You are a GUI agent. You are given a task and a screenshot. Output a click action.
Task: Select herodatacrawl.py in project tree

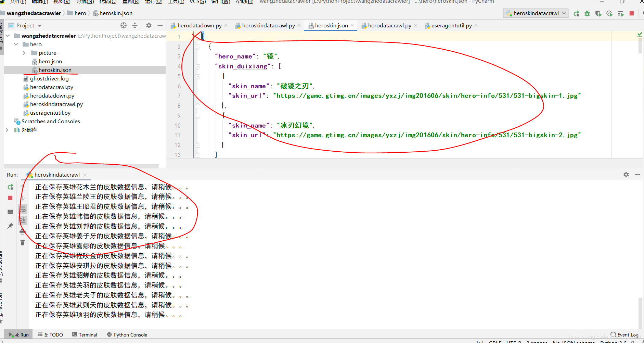(52, 87)
